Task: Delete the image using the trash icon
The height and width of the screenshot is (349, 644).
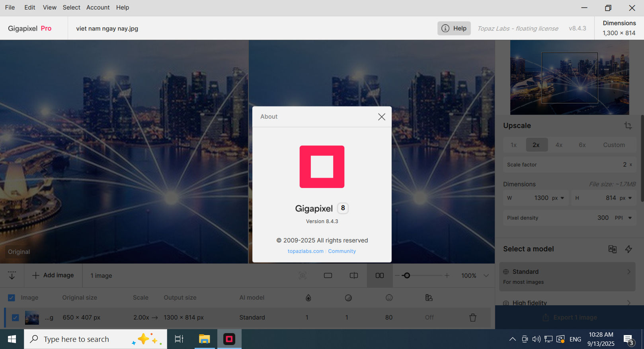Action: (x=472, y=318)
